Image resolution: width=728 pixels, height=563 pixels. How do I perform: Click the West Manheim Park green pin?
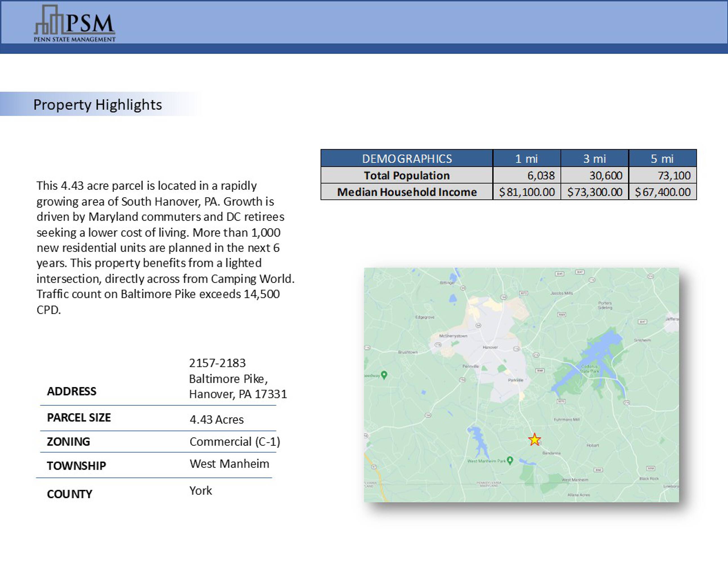coord(510,460)
